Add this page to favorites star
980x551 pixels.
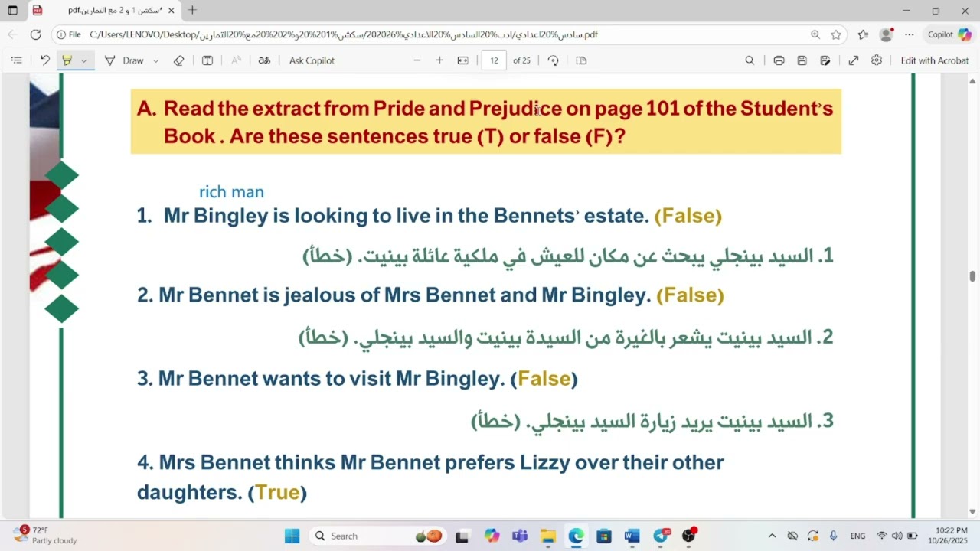pos(836,34)
